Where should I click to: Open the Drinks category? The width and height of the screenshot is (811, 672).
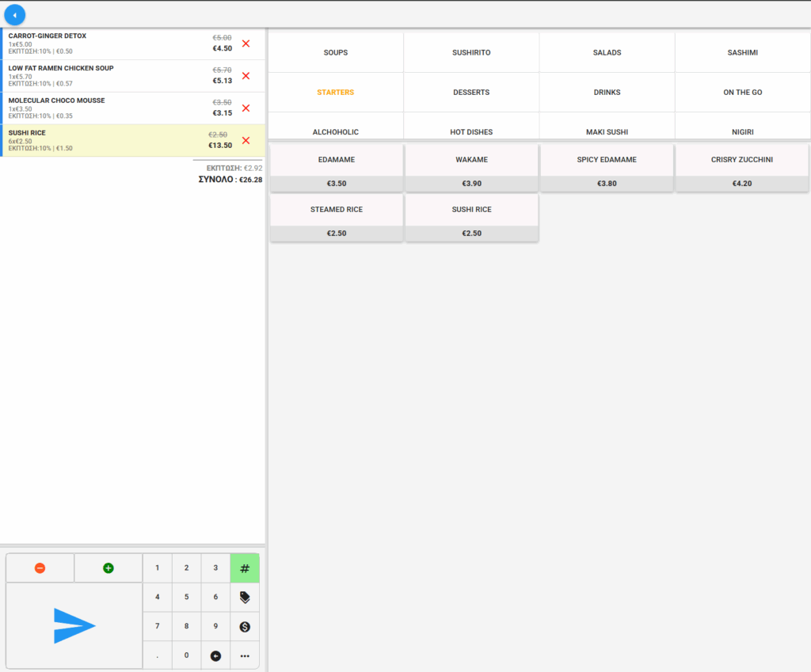pyautogui.click(x=607, y=93)
